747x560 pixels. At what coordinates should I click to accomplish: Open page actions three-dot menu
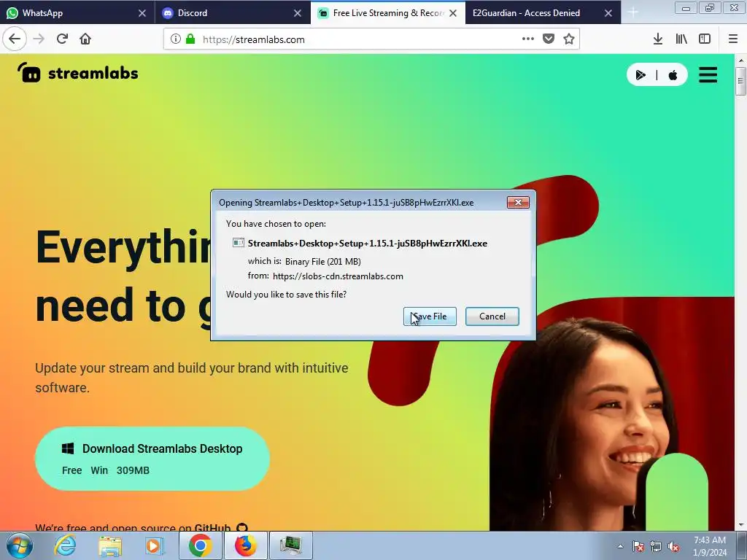pos(528,39)
